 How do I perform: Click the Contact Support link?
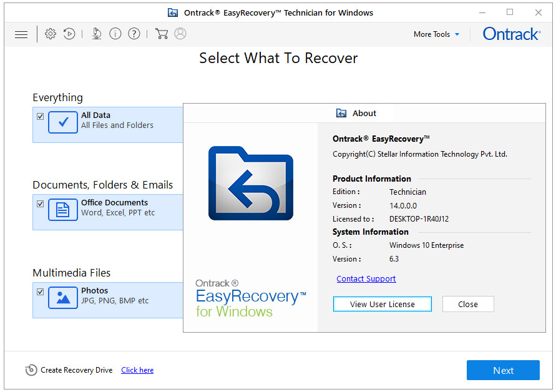tap(366, 278)
